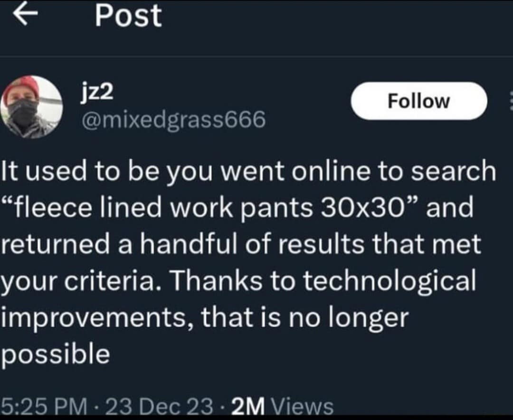This screenshot has width=513, height=420.
Task: Open jz2's profile picture
Action: coord(32,107)
